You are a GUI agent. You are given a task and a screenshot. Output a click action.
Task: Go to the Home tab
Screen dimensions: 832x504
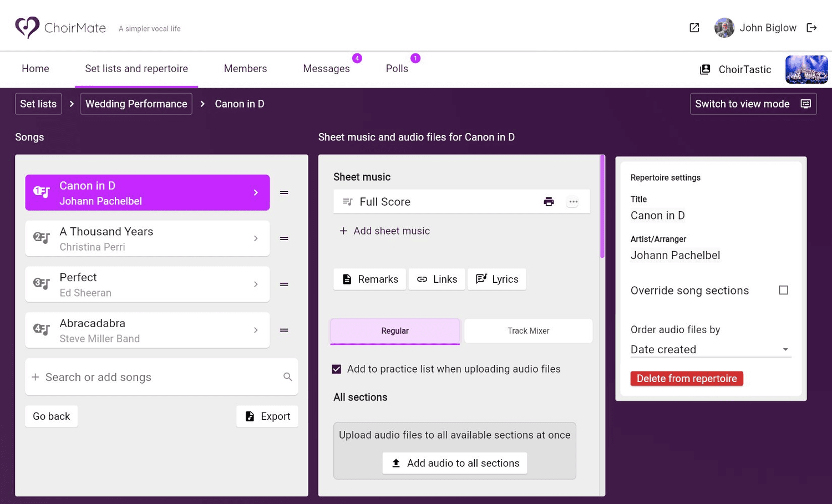click(35, 69)
